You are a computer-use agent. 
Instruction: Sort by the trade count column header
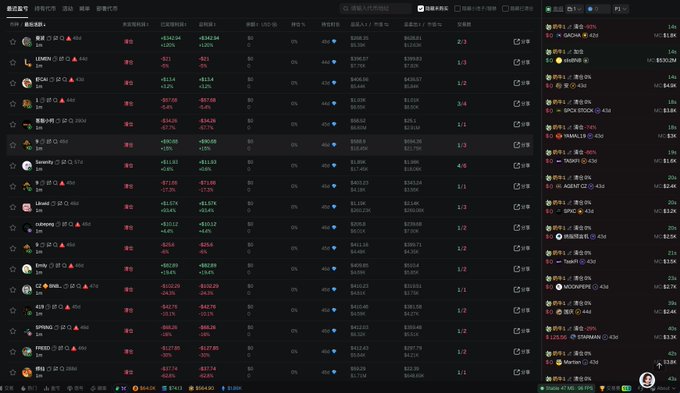point(464,25)
